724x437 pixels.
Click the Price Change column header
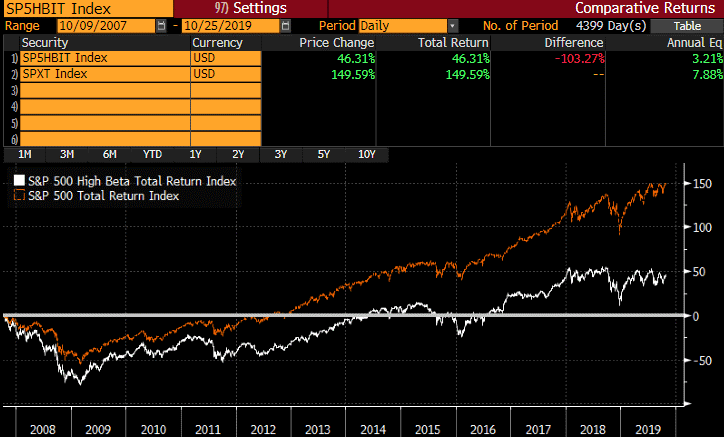click(337, 42)
